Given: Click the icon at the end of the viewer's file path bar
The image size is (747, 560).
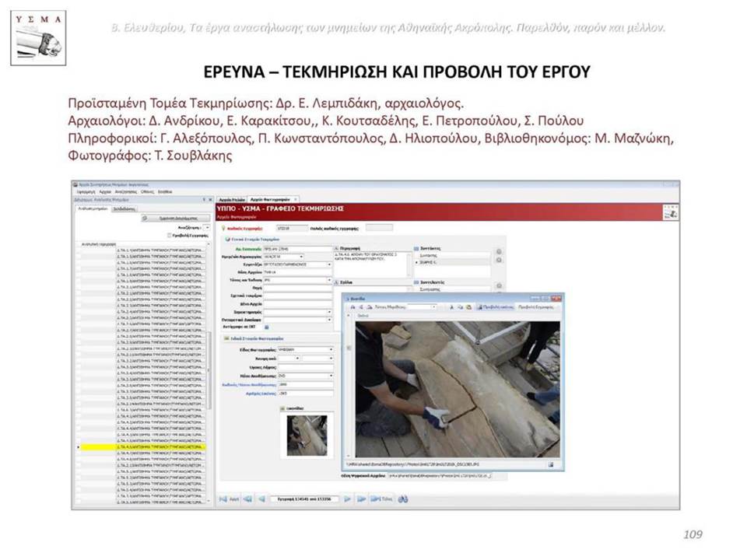Looking at the screenshot, I should [x=551, y=464].
